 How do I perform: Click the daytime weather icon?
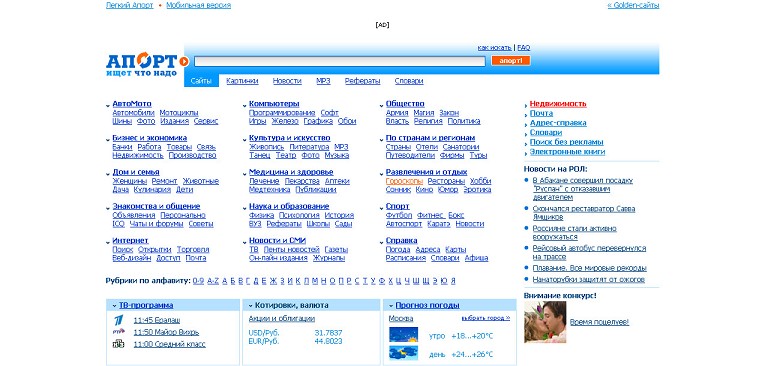(403, 353)
